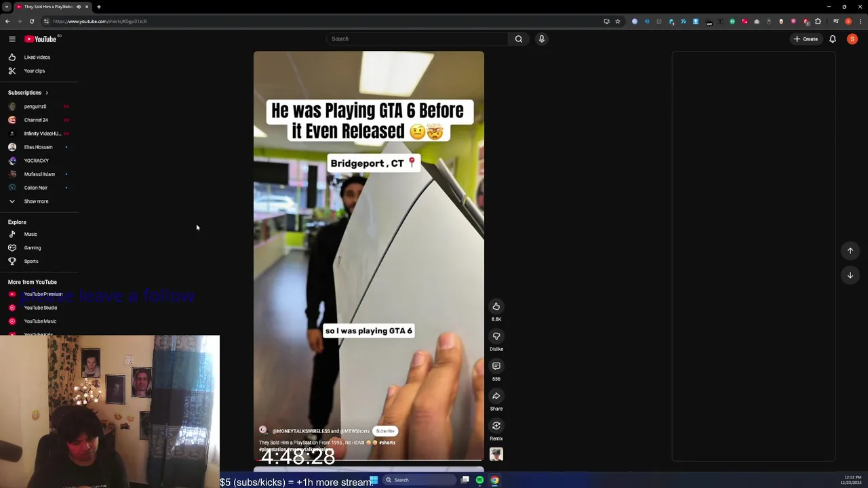Image resolution: width=868 pixels, height=488 pixels.
Task: Click the Create button
Action: pyautogui.click(x=806, y=39)
